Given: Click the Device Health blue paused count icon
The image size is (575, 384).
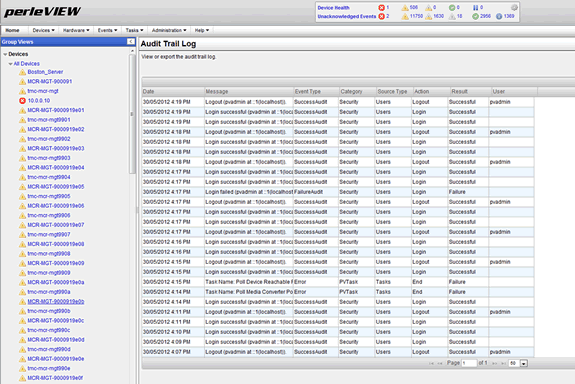Looking at the screenshot, I should click(476, 7).
